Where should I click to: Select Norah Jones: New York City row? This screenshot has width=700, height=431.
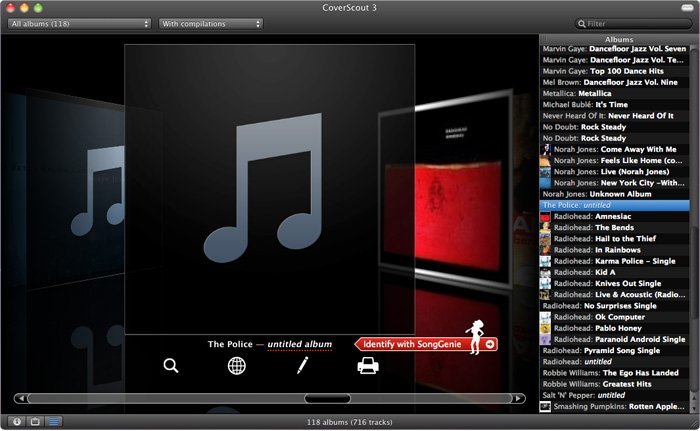coord(614,183)
